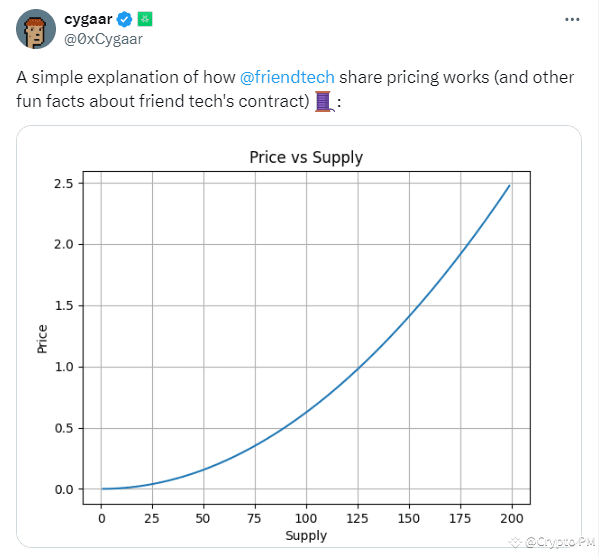This screenshot has height=557, width=603.
Task: Click the green affiliate badge beside the name
Action: (x=144, y=19)
